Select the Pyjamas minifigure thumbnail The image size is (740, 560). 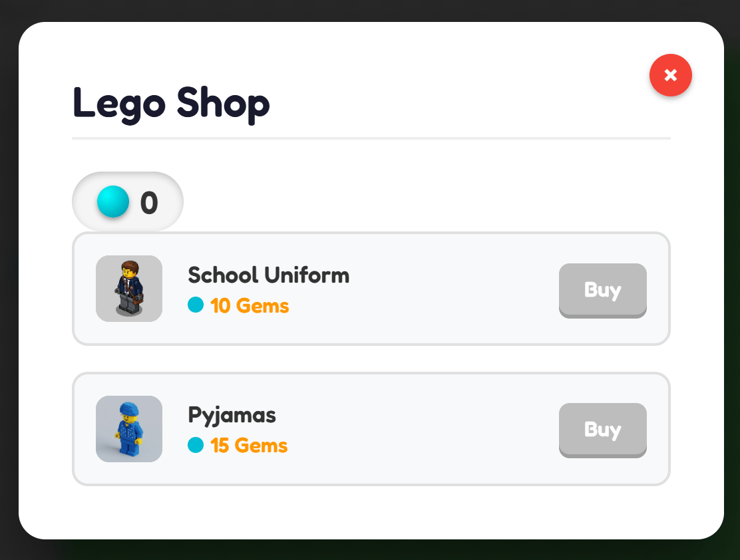pyautogui.click(x=129, y=428)
